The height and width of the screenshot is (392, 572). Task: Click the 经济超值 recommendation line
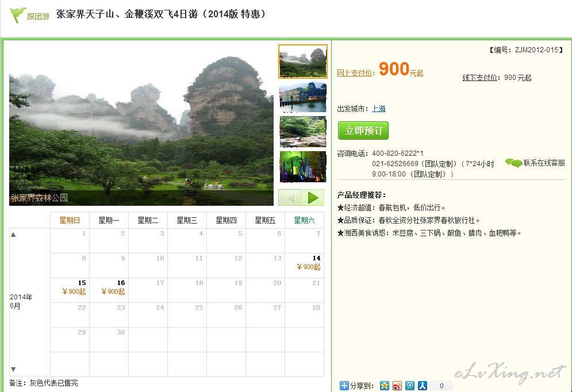click(x=391, y=208)
